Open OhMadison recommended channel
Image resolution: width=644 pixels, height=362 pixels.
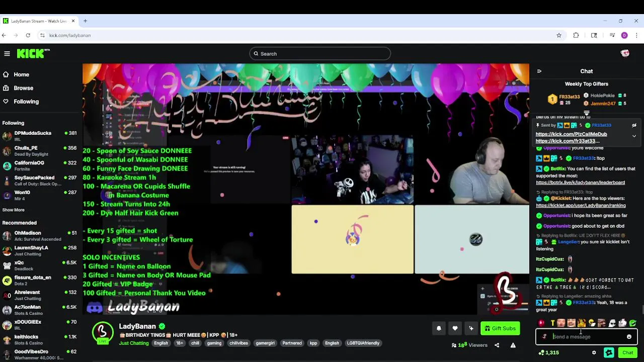tap(39, 236)
